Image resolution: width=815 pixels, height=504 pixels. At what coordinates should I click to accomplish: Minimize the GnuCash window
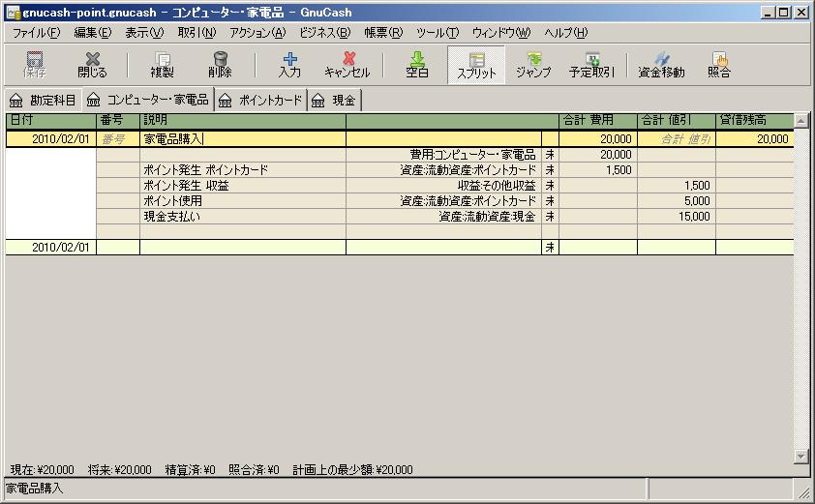pyautogui.click(x=770, y=12)
